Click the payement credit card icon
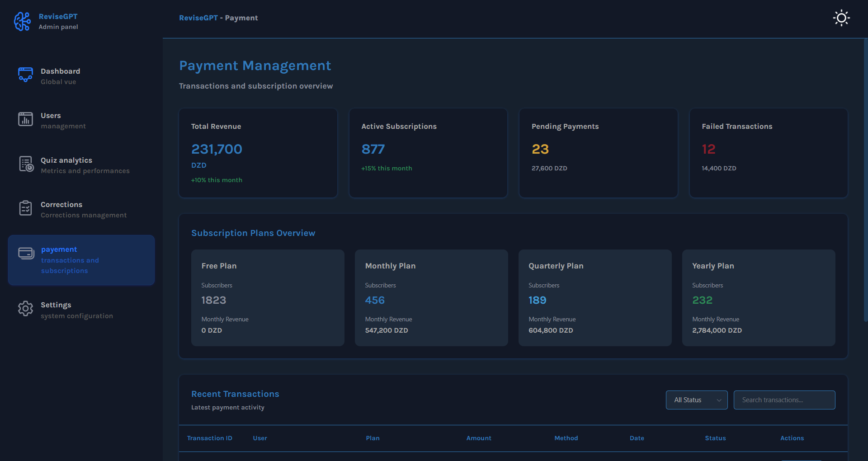The image size is (868, 461). pos(26,254)
